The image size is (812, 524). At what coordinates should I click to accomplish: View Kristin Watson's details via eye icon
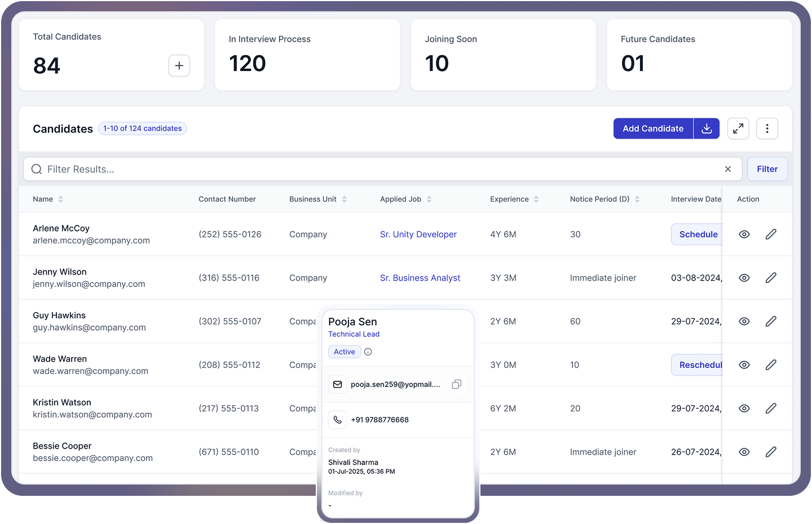point(744,408)
